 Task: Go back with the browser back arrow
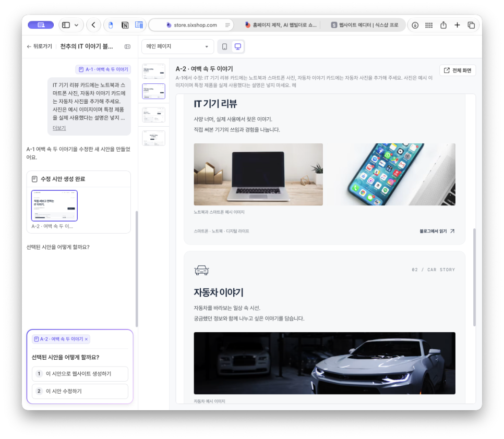(x=93, y=25)
